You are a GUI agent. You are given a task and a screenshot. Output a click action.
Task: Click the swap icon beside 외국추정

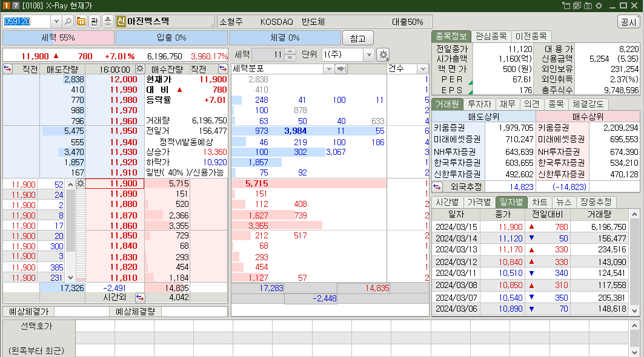(x=437, y=187)
